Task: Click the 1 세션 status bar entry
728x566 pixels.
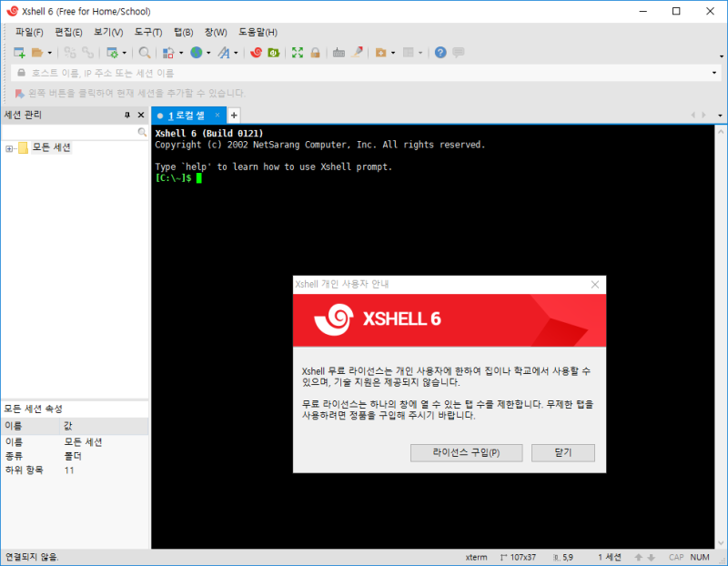Action: tap(609, 557)
